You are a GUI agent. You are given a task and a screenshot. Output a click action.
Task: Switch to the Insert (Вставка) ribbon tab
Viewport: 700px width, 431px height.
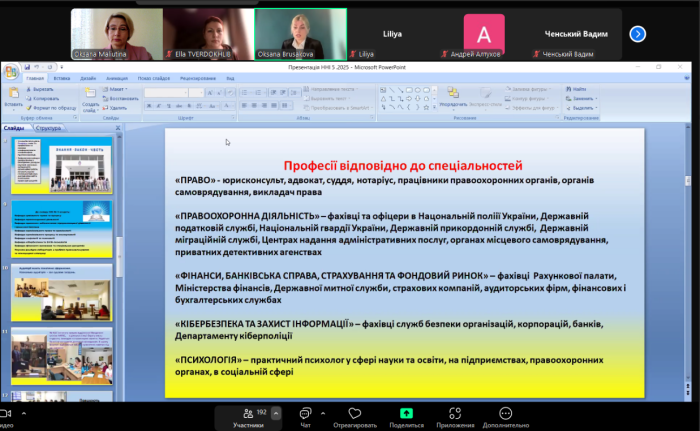62,77
